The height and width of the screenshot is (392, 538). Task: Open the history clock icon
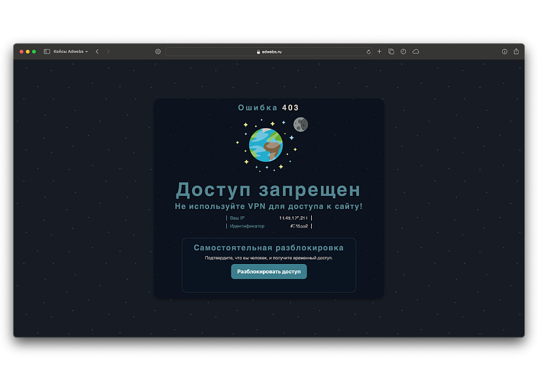coord(403,52)
